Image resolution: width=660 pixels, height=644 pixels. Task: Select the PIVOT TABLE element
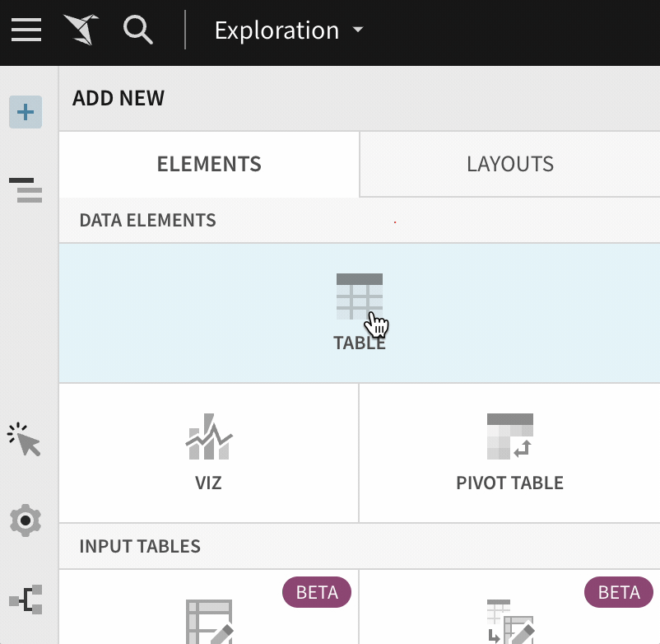[x=509, y=451]
